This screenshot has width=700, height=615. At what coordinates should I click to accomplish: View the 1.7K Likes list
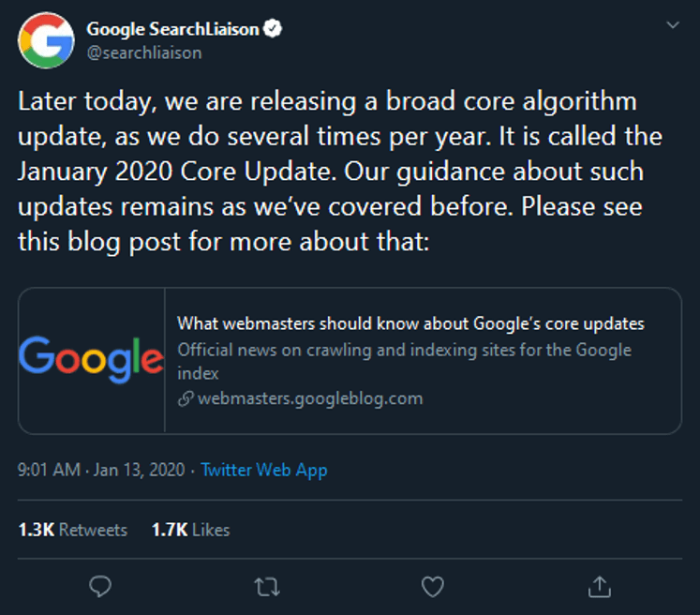[190, 530]
